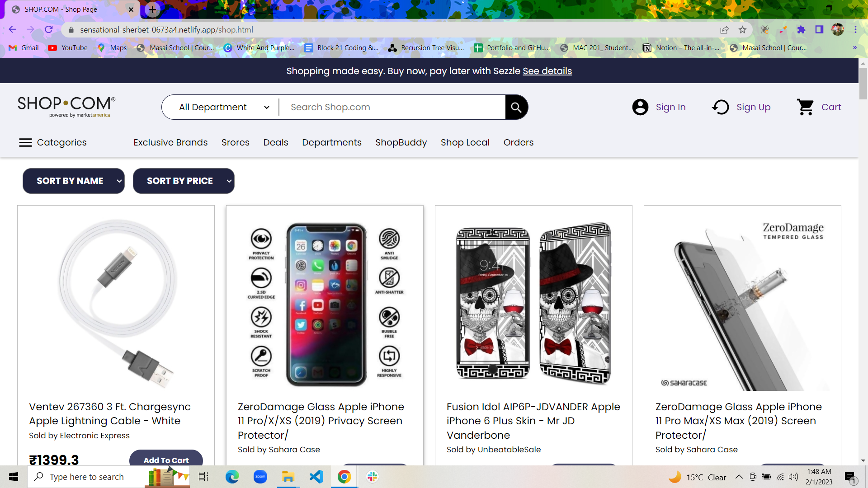The width and height of the screenshot is (868, 488).
Task: Open a new browser tab with plus icon
Action: coord(153,9)
